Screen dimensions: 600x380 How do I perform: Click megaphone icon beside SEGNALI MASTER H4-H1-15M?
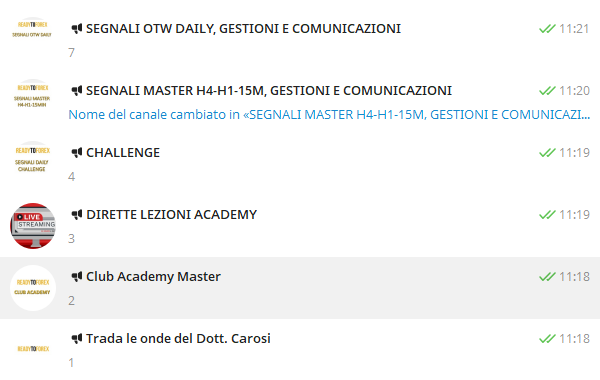[x=77, y=91]
